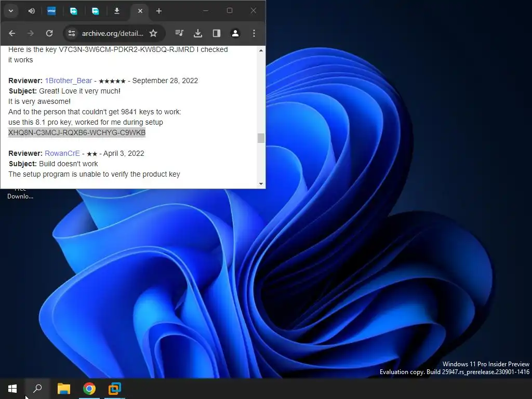Open Google Chrome from the taskbar
Image resolution: width=532 pixels, height=399 pixels.
89,389
